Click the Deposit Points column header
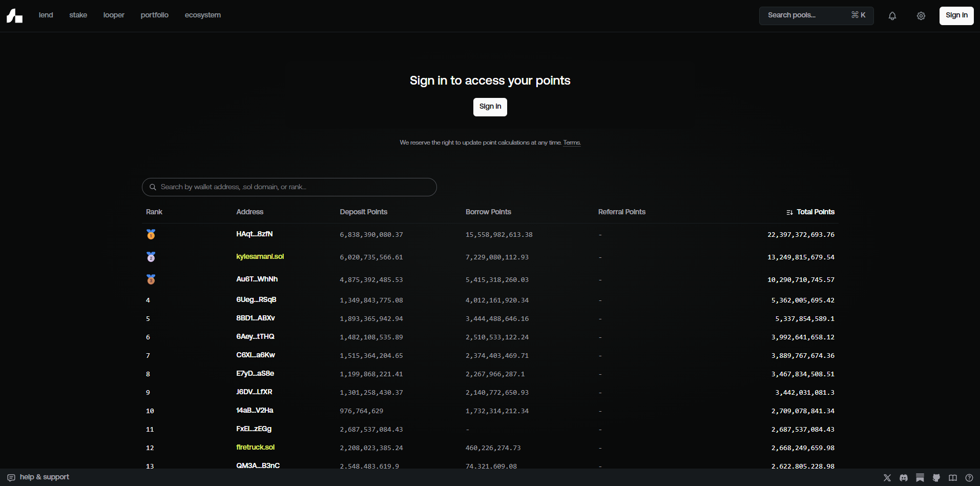The height and width of the screenshot is (486, 980). coord(363,212)
